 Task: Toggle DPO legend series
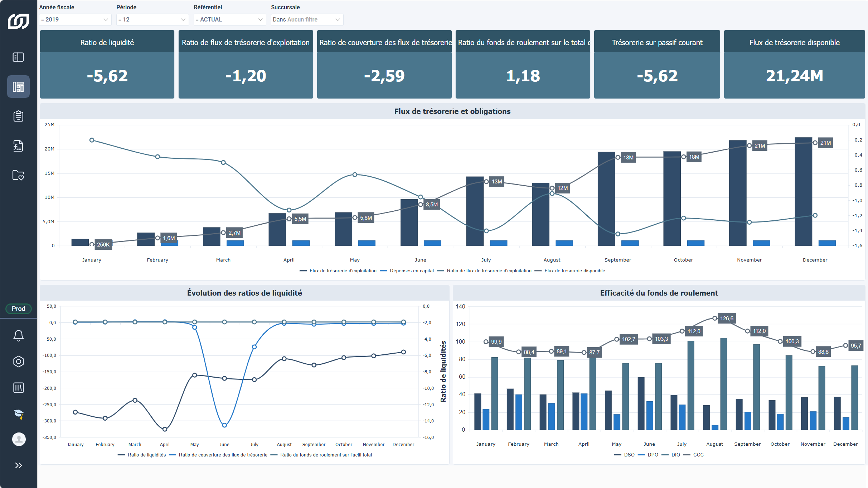click(x=648, y=455)
